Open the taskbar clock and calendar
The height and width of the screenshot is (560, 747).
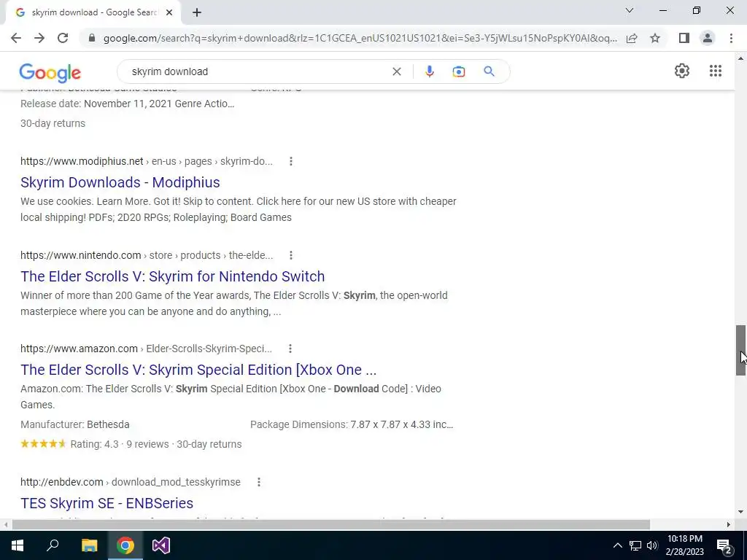click(684, 545)
